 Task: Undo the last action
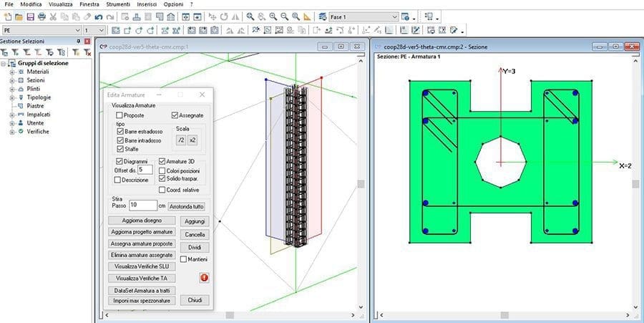(x=99, y=17)
